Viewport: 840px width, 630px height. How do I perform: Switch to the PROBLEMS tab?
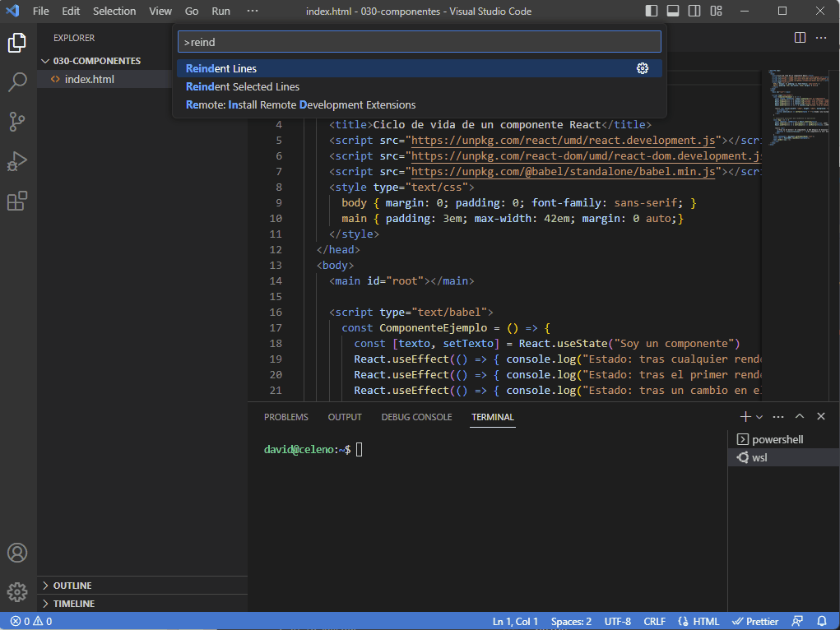click(285, 417)
